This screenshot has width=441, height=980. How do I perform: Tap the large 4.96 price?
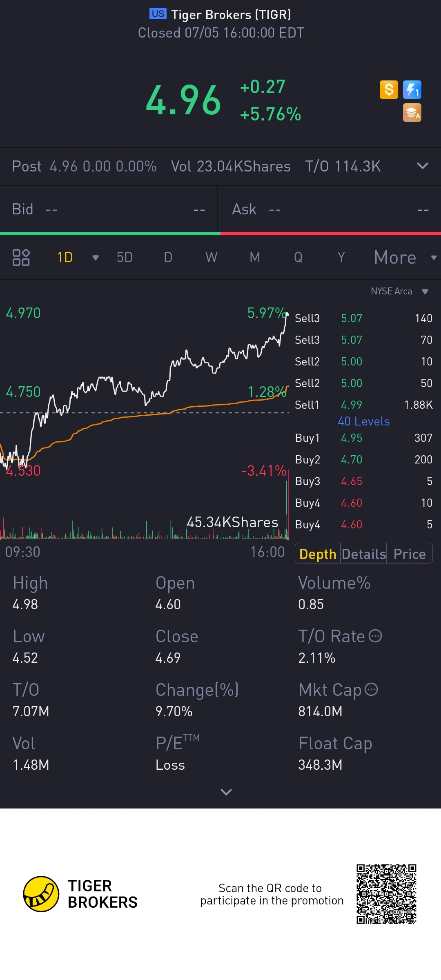click(183, 100)
